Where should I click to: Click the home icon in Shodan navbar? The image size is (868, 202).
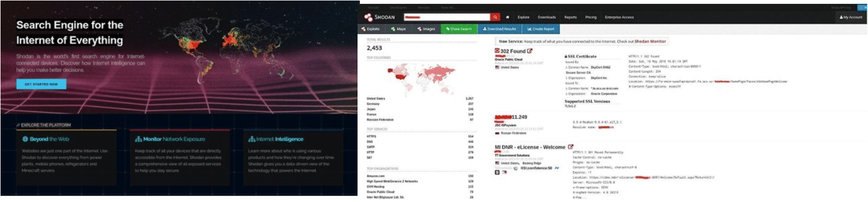pos(508,17)
